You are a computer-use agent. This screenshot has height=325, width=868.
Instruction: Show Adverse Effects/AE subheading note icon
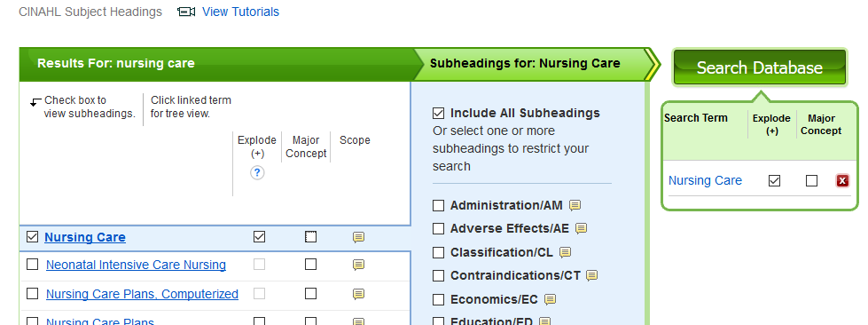click(581, 228)
